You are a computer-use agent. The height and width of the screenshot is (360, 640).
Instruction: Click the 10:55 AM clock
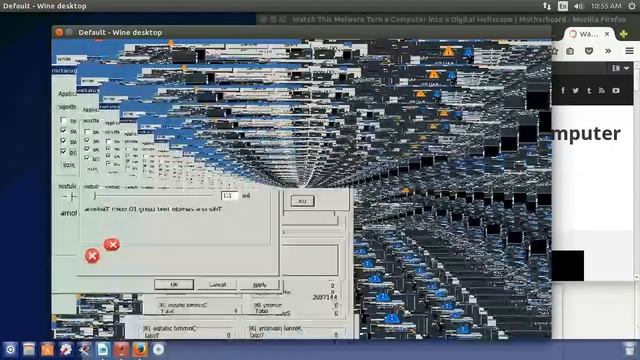(606, 6)
